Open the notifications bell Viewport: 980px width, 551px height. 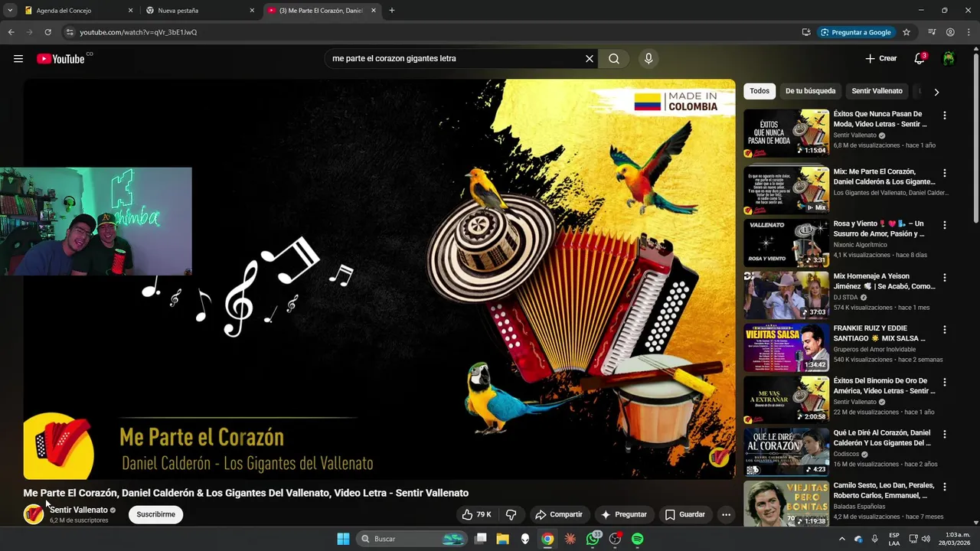(920, 59)
